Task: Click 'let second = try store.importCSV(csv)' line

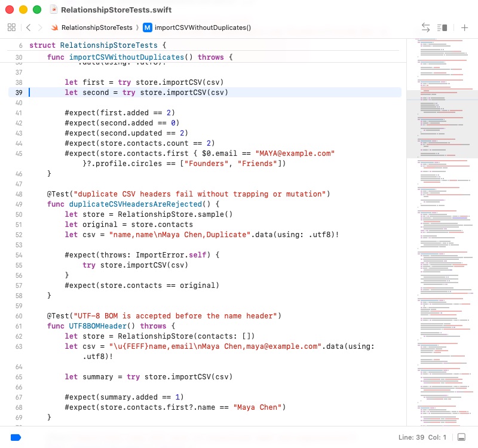Action: [x=146, y=93]
